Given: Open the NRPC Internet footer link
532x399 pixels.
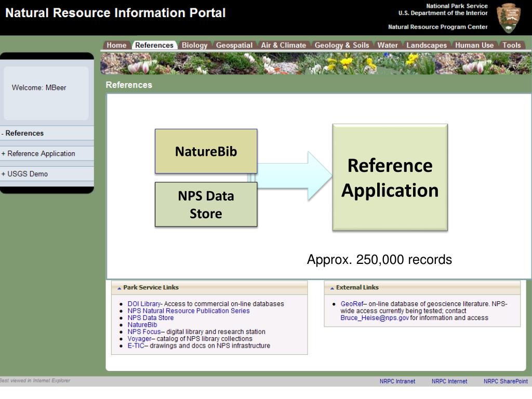Looking at the screenshot, I should point(449,381).
